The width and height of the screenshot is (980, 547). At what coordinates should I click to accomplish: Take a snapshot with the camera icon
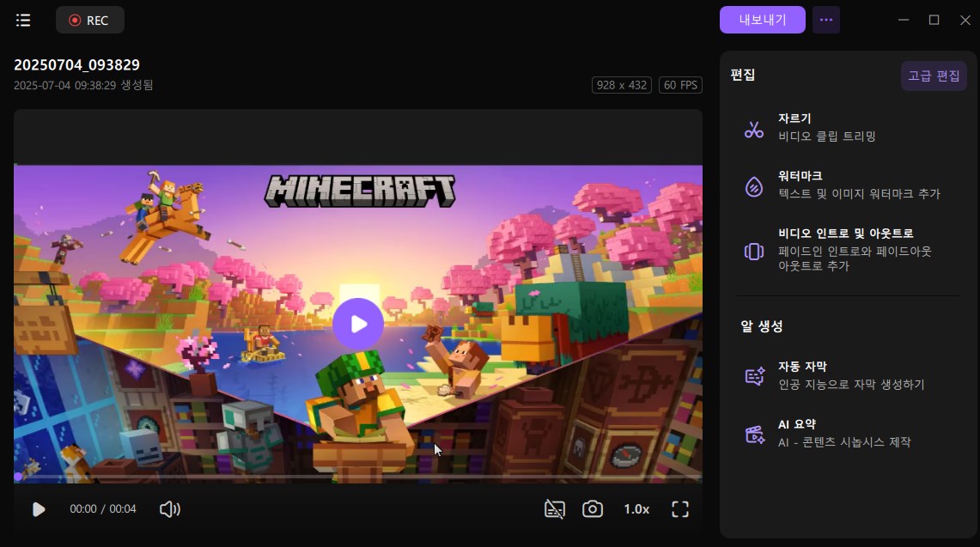coord(592,509)
